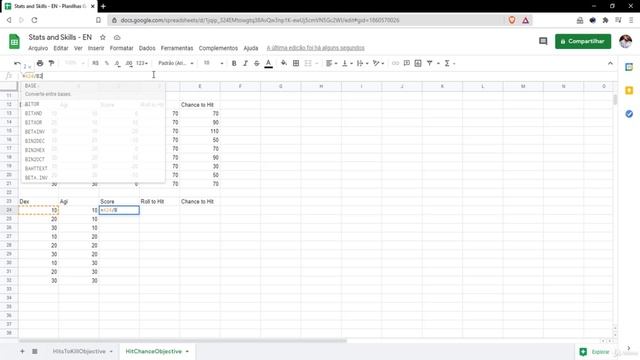640x360 pixels.
Task: Open the comment history icon
Action: [x=543, y=41]
